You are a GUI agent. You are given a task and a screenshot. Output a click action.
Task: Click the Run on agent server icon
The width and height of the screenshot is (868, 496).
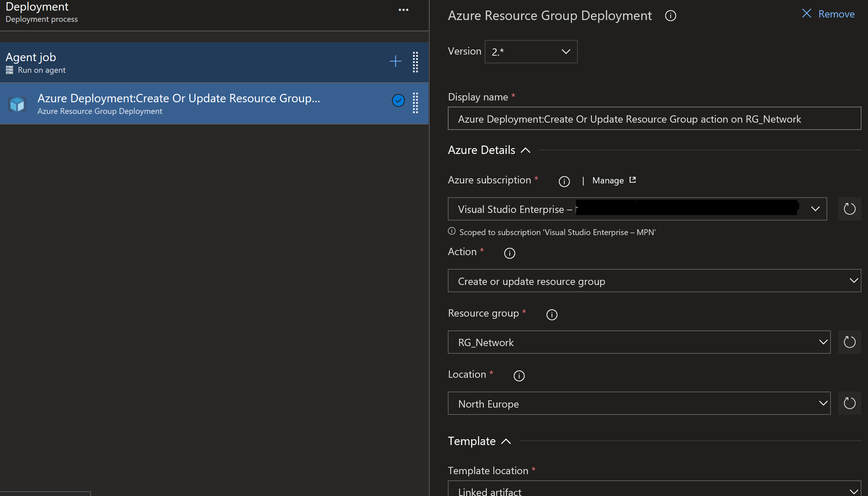tap(9, 70)
